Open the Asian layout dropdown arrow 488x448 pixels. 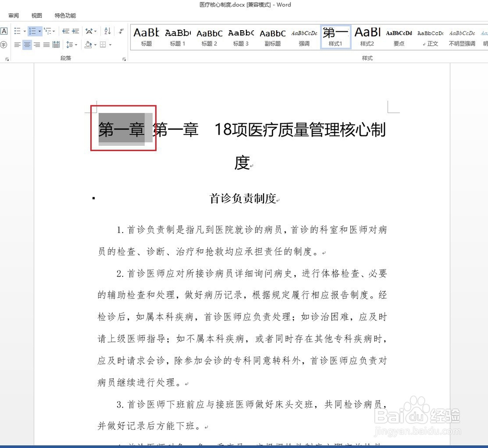coord(95,31)
